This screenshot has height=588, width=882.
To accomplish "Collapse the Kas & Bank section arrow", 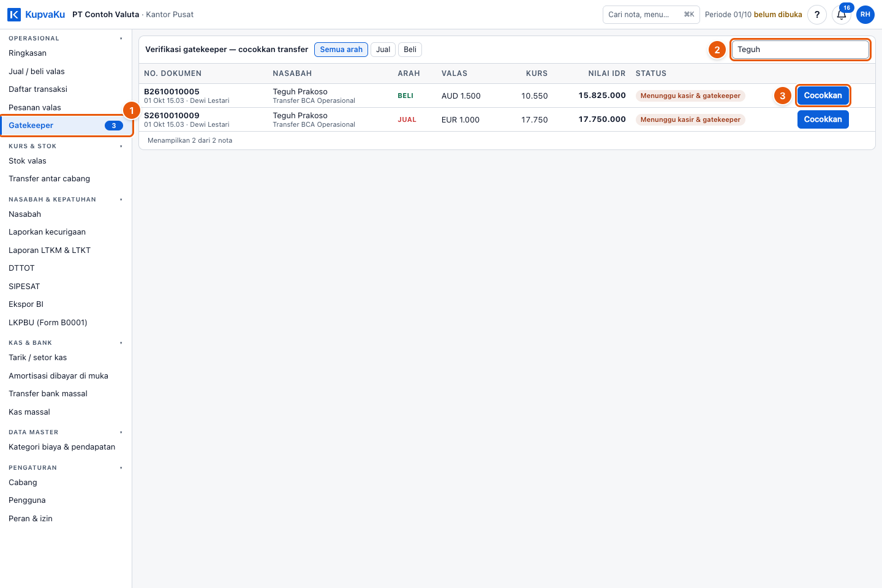I will coord(121,343).
